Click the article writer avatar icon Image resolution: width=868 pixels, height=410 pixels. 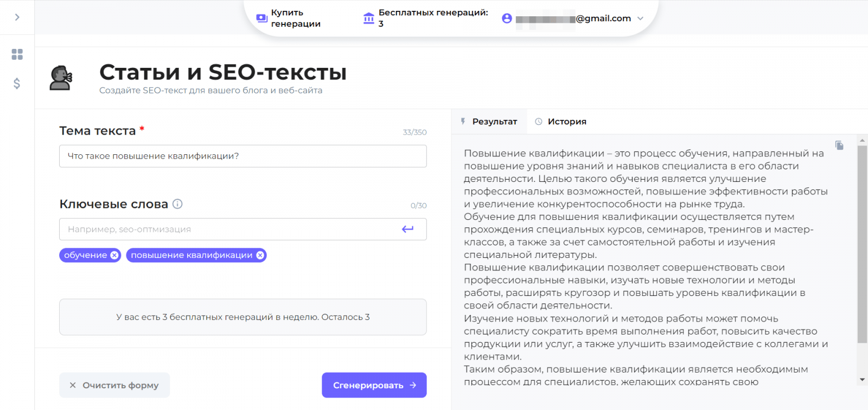tap(61, 78)
